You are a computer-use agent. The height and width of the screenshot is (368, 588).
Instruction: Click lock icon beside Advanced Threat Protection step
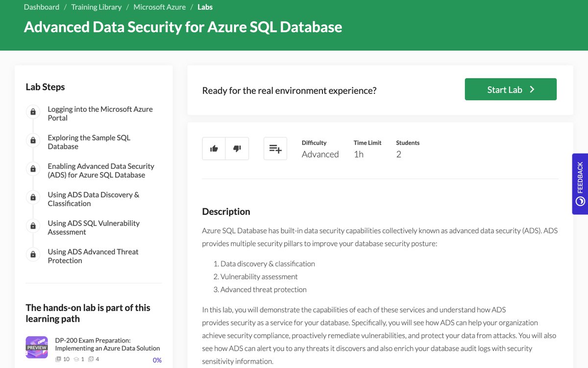[x=33, y=254]
